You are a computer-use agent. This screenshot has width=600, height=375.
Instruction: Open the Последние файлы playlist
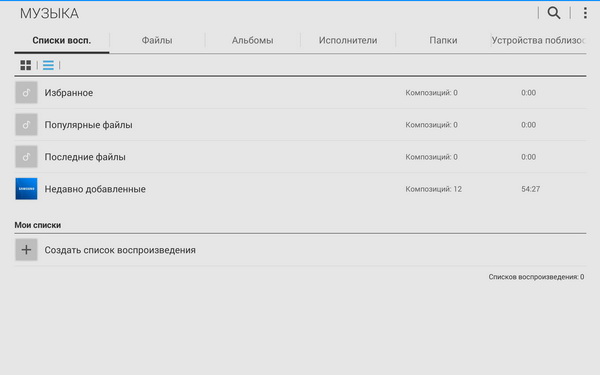point(300,157)
